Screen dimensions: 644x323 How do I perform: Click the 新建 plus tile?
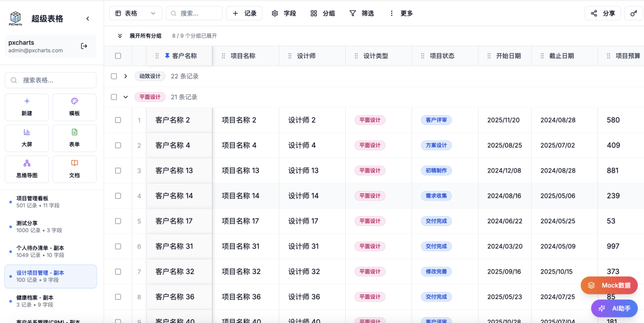click(27, 107)
